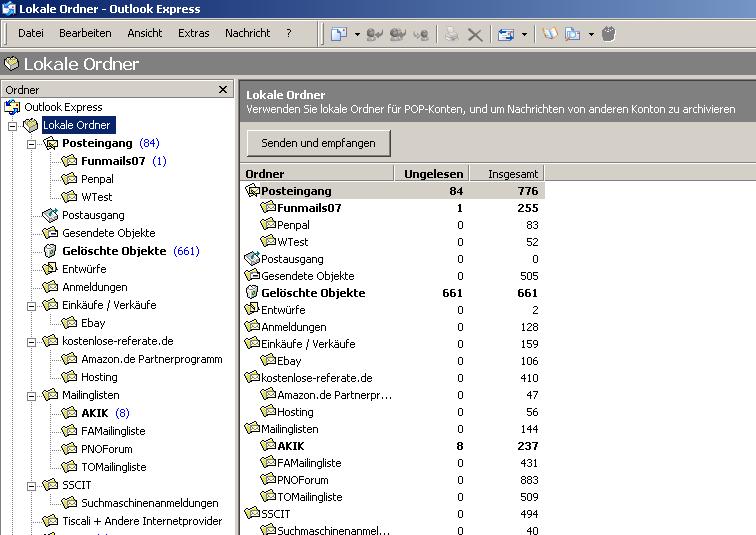Collapse the Einkäufe / Verkäufe tree node
This screenshot has width=756, height=535.
pos(31,306)
